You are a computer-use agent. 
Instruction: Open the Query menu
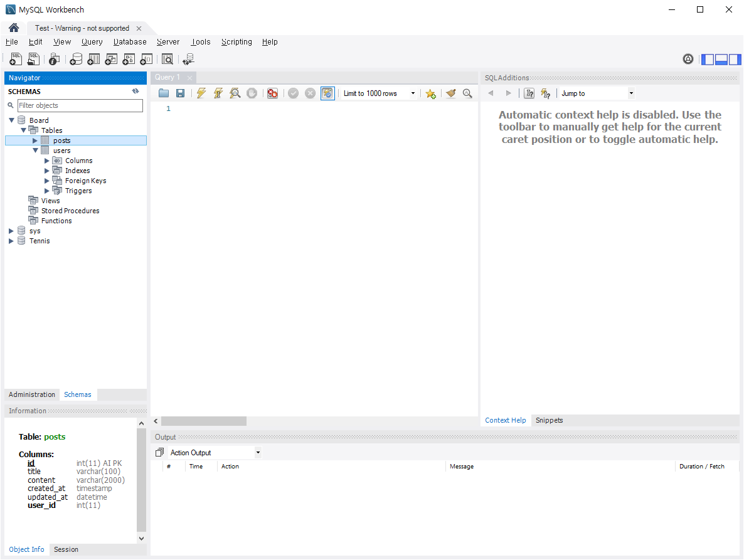tap(92, 42)
